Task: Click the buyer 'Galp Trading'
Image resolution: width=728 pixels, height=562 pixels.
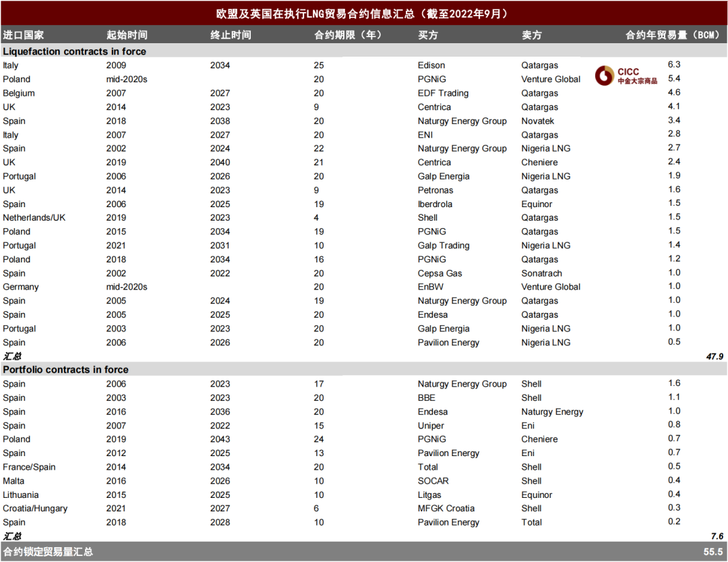Action: [444, 246]
